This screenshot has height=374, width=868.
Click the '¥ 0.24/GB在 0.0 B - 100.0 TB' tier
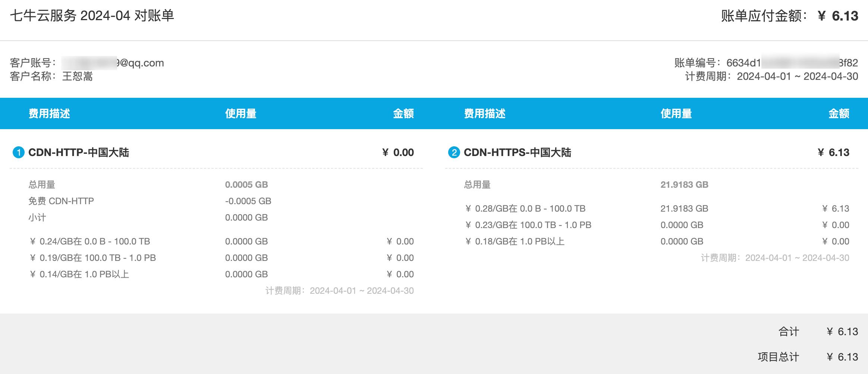click(90, 241)
